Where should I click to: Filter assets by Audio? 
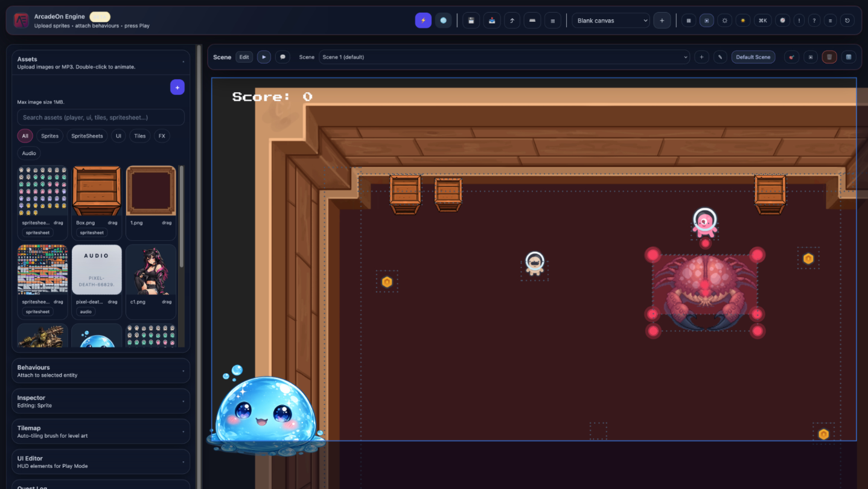29,153
